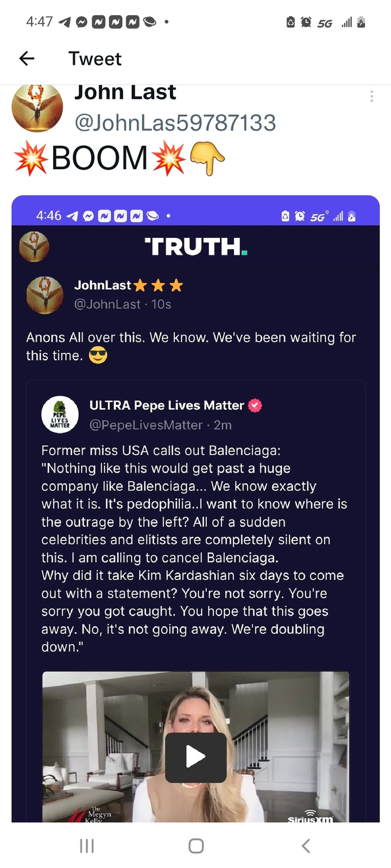This screenshot has height=868, width=391.
Task: Tap the @JohnLas59787133 handle
Action: [x=175, y=122]
